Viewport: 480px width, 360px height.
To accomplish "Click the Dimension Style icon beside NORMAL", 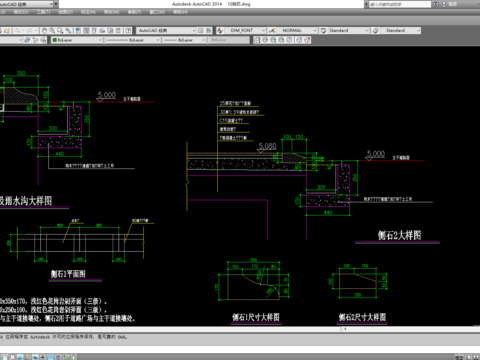I will point(272,31).
